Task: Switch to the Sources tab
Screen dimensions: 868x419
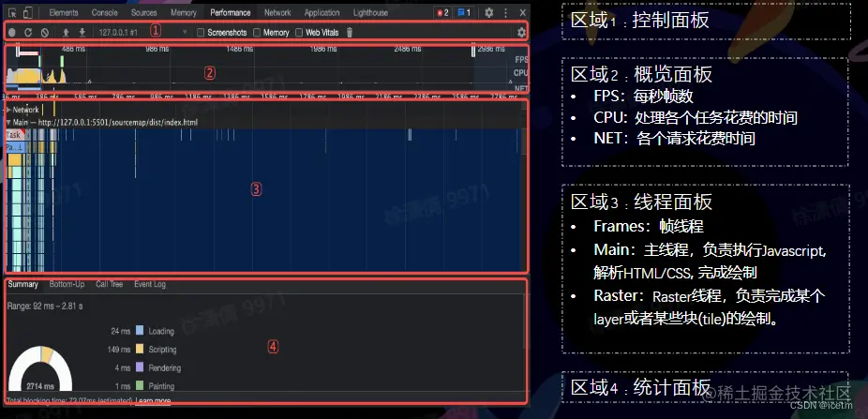Action: (144, 12)
